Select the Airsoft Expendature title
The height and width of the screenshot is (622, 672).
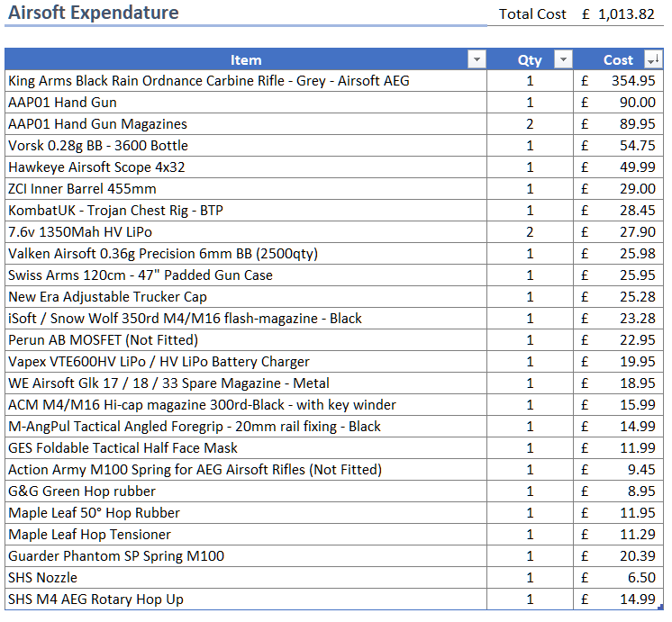[94, 13]
